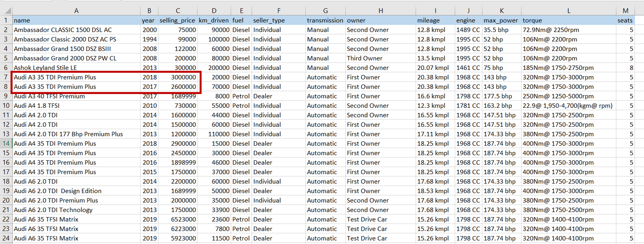Viewport: 644px width, 244px height.
Task: Select cell 'Audi A4 1.8 TFSI'
Action: (x=76, y=106)
